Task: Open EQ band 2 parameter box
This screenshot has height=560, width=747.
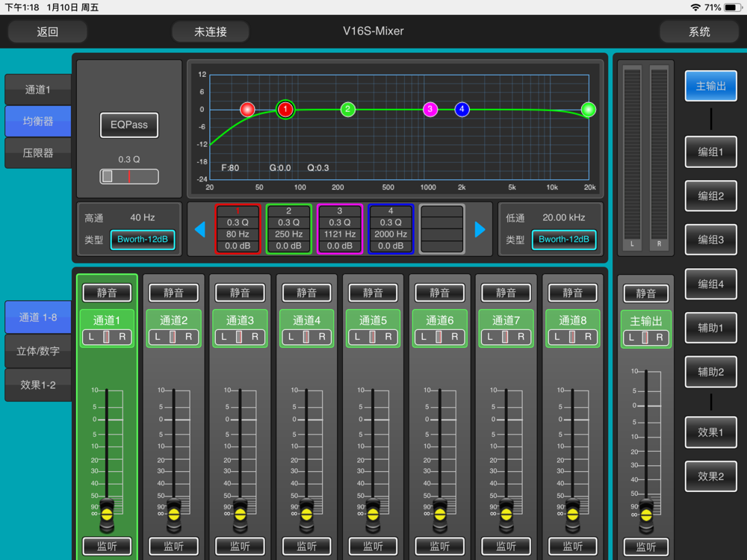Action: [288, 228]
